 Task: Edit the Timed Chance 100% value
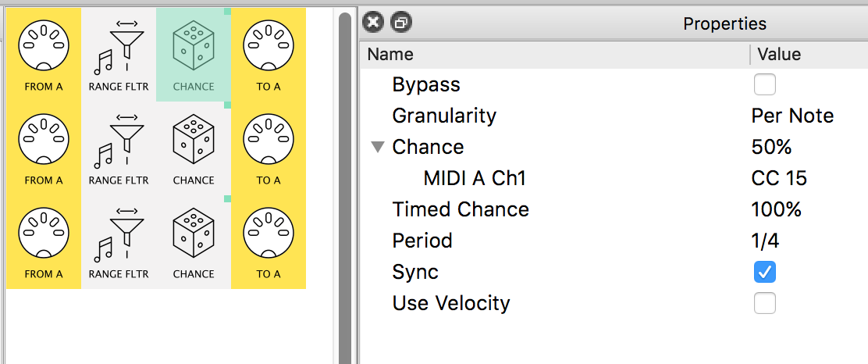[x=776, y=209]
